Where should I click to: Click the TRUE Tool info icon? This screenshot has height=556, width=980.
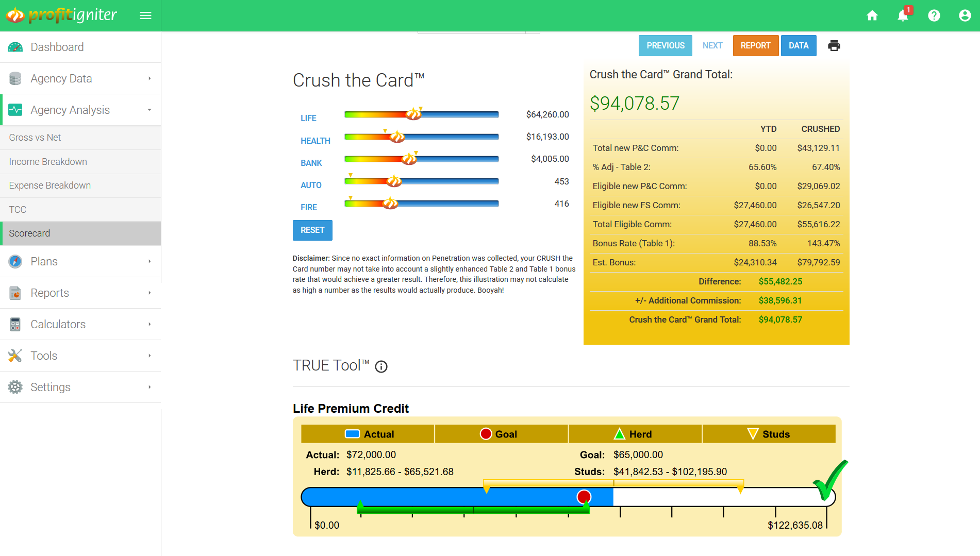pos(381,366)
